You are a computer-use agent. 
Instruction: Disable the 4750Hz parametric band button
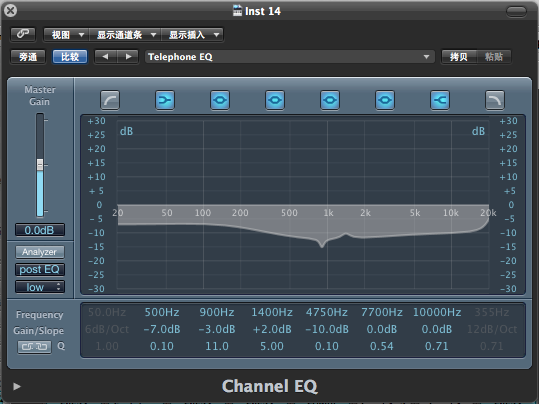point(330,100)
